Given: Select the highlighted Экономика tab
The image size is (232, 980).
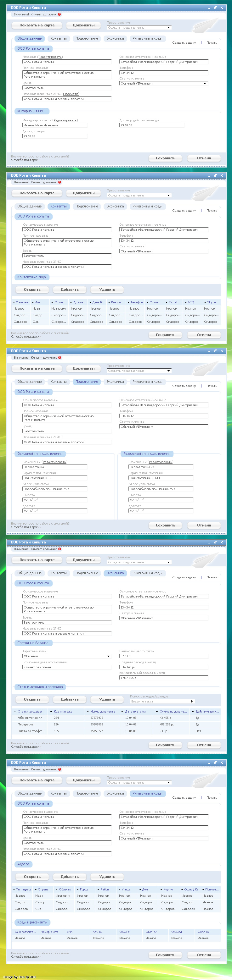Looking at the screenshot, I should click(x=115, y=573).
